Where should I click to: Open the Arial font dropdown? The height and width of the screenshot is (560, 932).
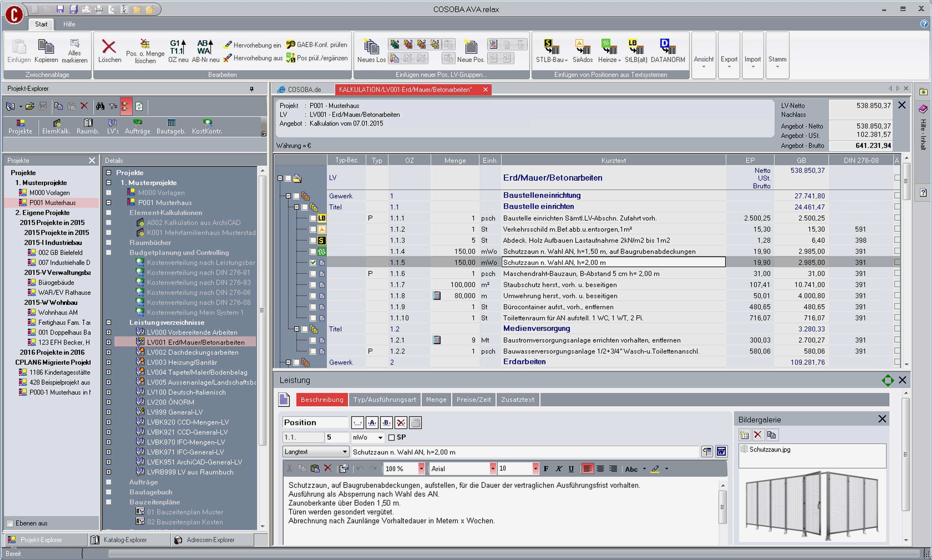click(493, 469)
